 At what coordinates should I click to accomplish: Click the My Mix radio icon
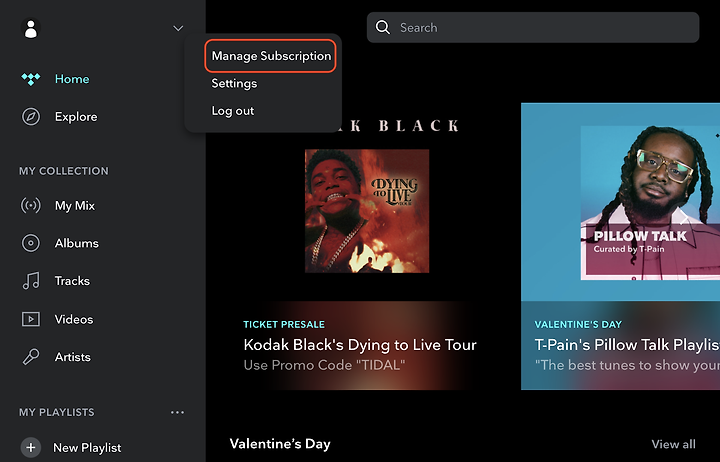[x=31, y=205]
